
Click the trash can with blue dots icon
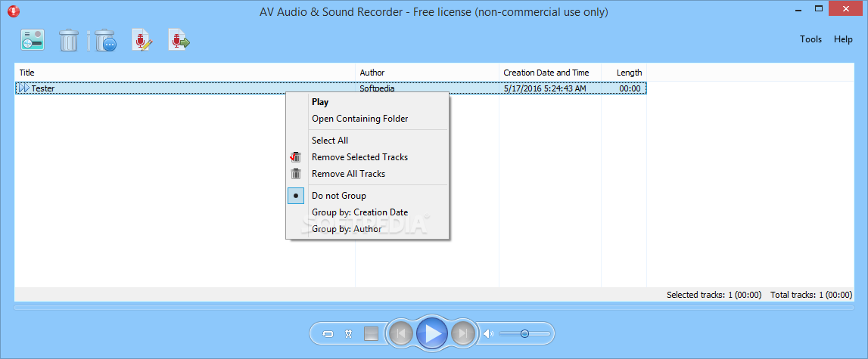[x=104, y=40]
